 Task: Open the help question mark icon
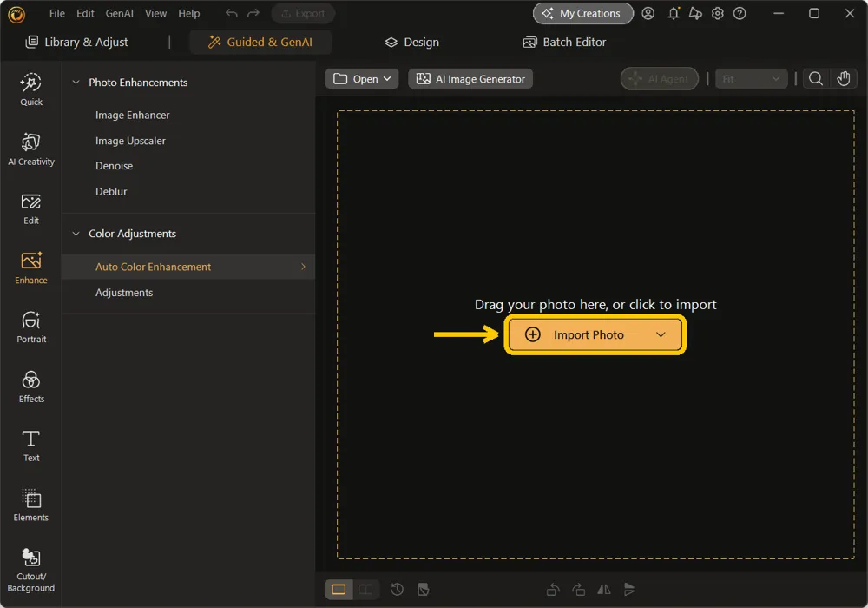point(740,13)
